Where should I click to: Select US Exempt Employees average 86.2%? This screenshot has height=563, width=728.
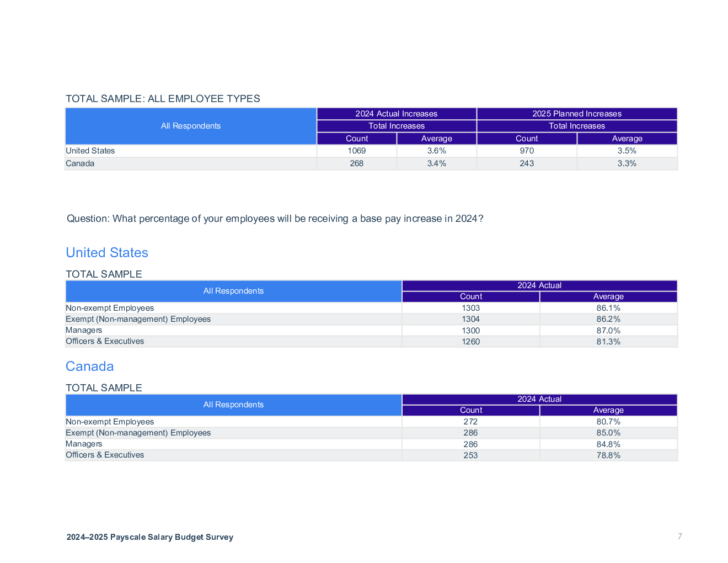point(608,319)
